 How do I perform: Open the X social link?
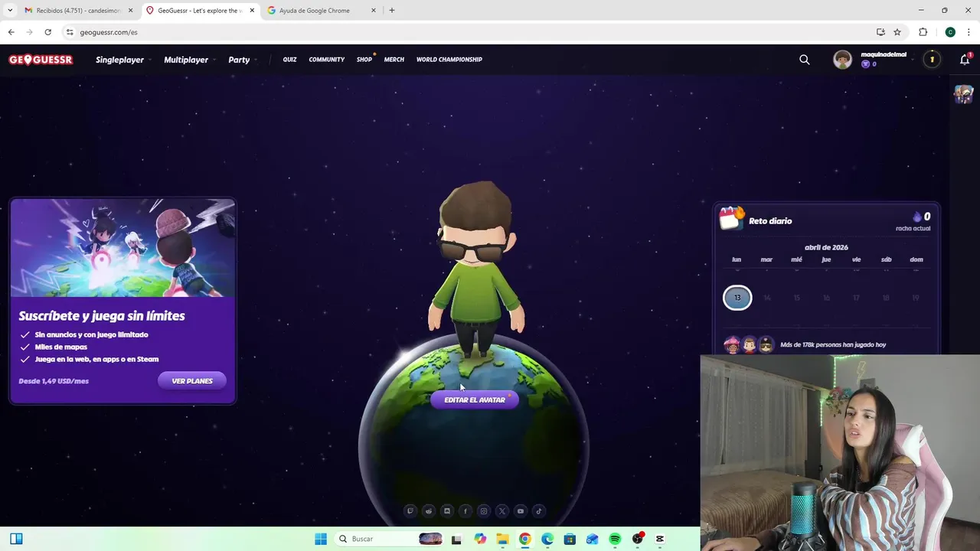[502, 511]
